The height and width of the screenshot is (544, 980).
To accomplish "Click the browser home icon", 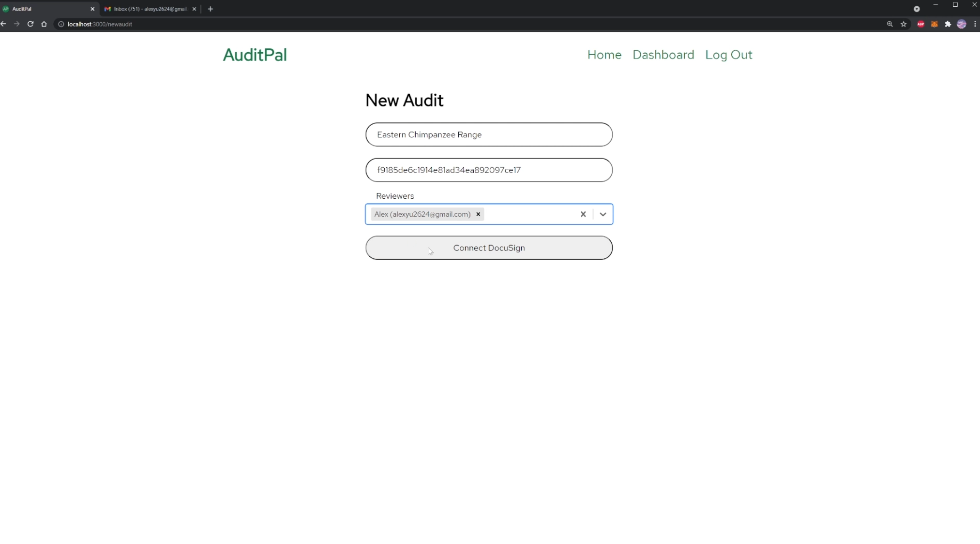I will coord(44,24).
